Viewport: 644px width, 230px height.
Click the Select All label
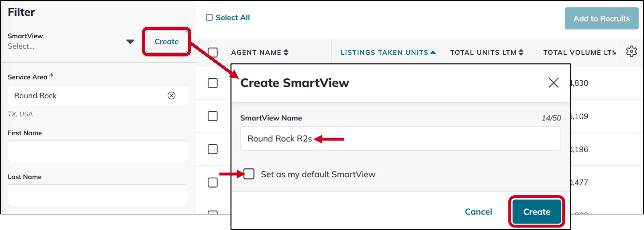coord(233,18)
